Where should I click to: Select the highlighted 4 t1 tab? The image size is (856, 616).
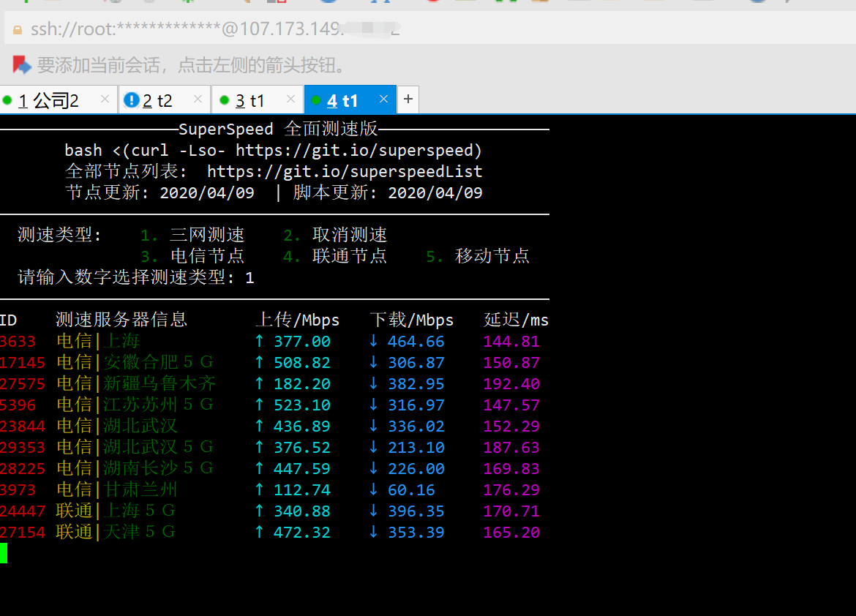coord(342,101)
